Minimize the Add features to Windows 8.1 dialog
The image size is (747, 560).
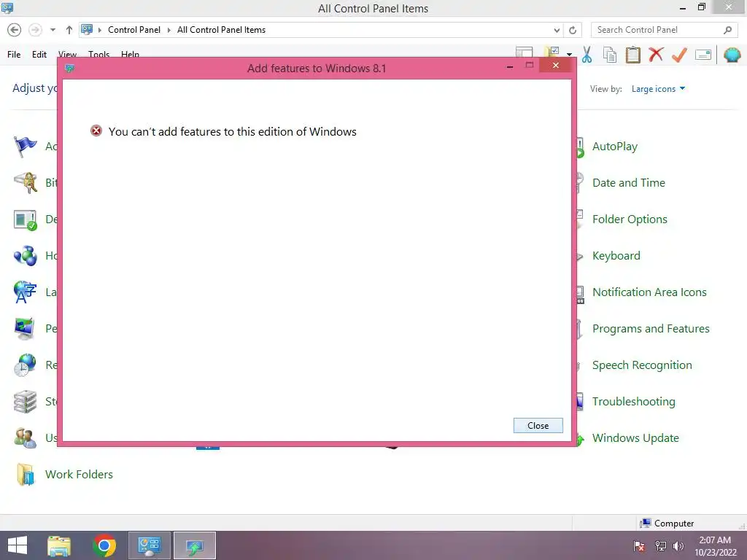point(510,66)
